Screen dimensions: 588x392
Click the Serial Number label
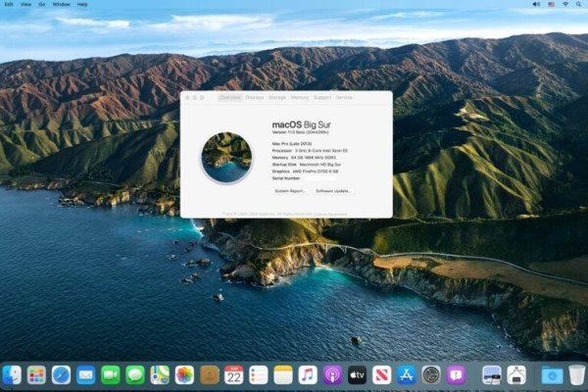click(x=286, y=178)
